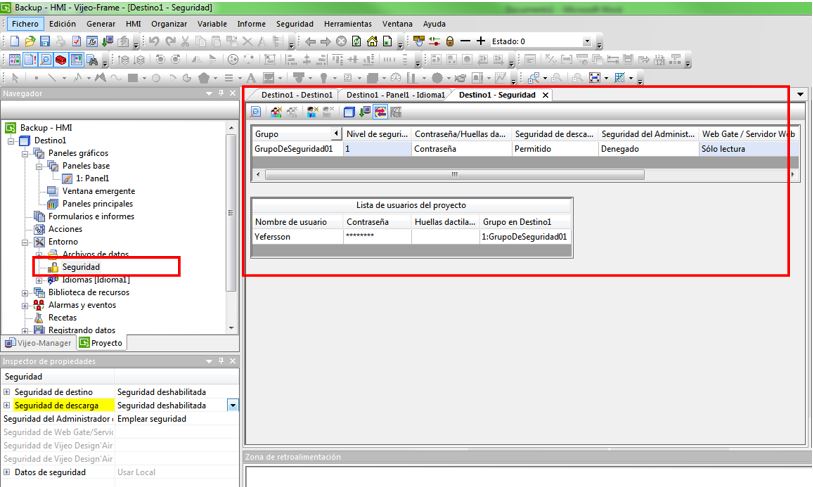Image resolution: width=813 pixels, height=487 pixels.
Task: Click the Open folder icon
Action: (x=30, y=41)
